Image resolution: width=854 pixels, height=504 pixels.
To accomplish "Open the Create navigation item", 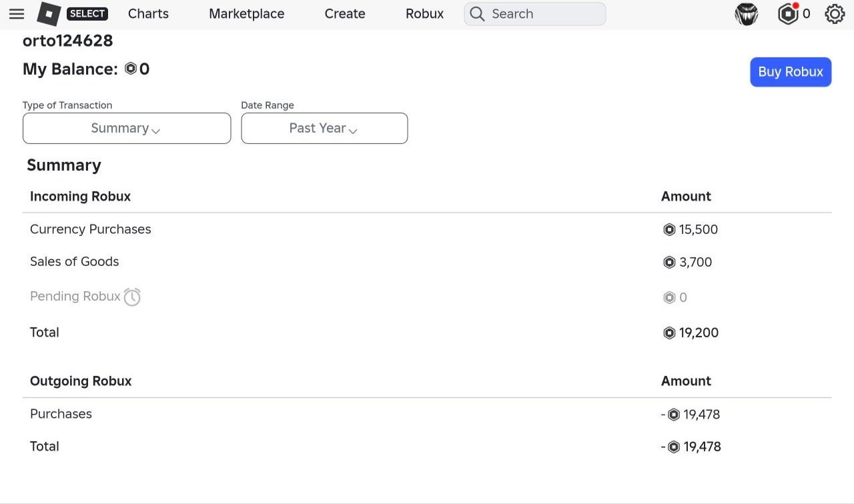I will coord(345,14).
